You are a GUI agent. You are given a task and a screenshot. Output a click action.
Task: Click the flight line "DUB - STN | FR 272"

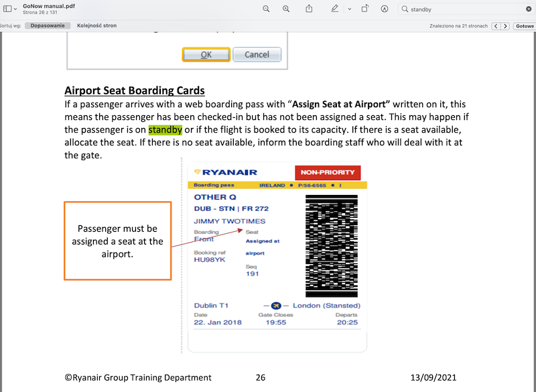point(231,209)
